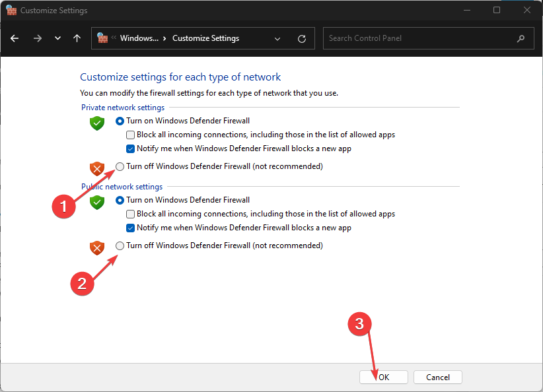The height and width of the screenshot is (392, 543).
Task: Expand the hidden breadcrumb path chevrons
Action: [114, 38]
